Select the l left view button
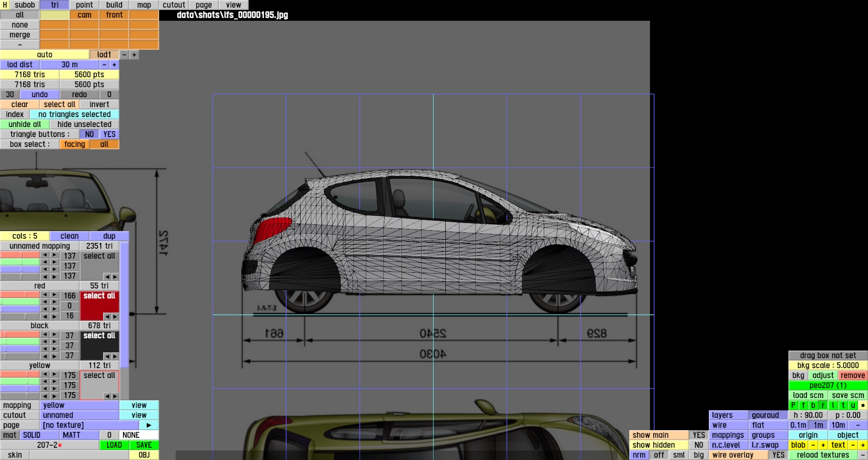The width and height of the screenshot is (868, 460). [x=833, y=405]
